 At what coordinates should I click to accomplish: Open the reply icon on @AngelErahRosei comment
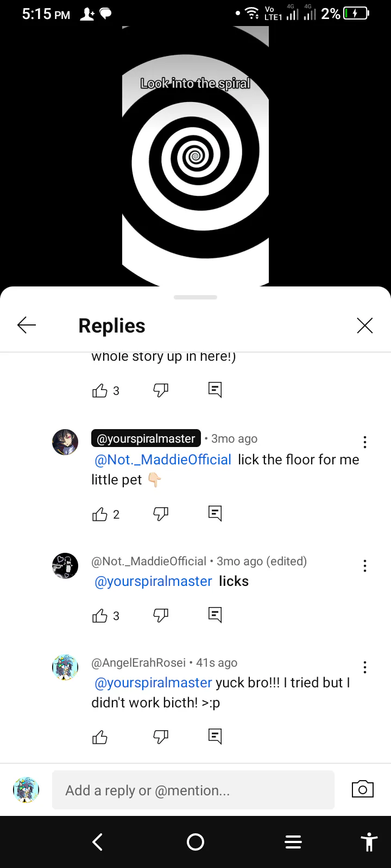215,736
